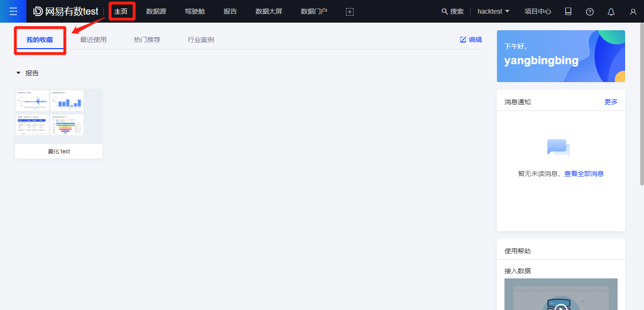Click 更多 in 消息通知 panel

click(x=611, y=102)
